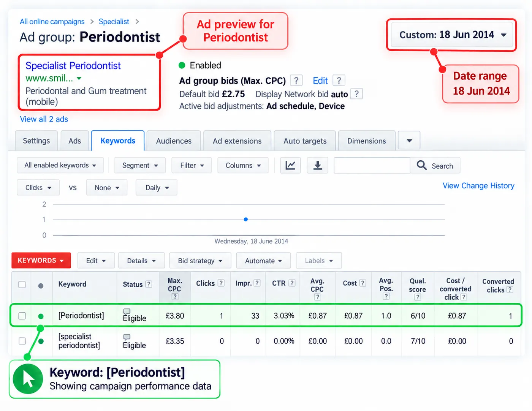Open Max. CPC column help icon
The image size is (532, 411).
(x=175, y=297)
